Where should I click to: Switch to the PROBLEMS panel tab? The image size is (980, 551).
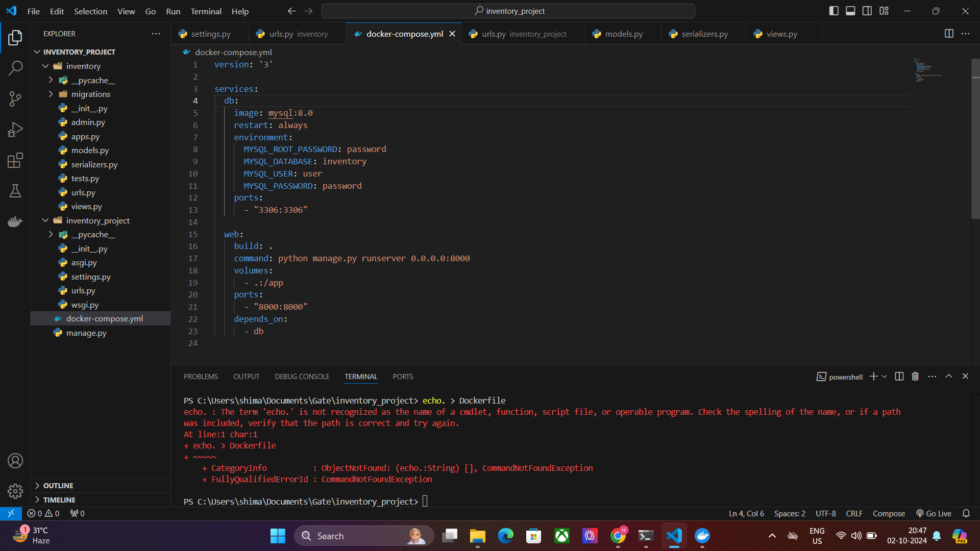coord(201,377)
